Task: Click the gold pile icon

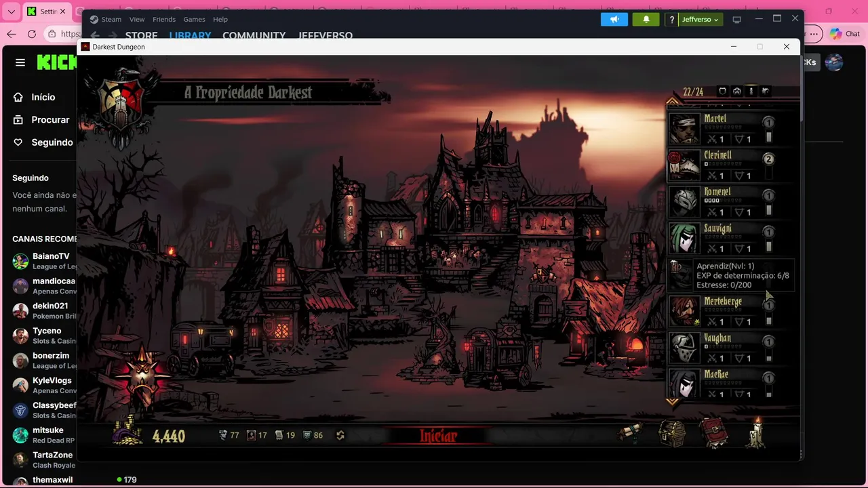Action: tap(127, 431)
